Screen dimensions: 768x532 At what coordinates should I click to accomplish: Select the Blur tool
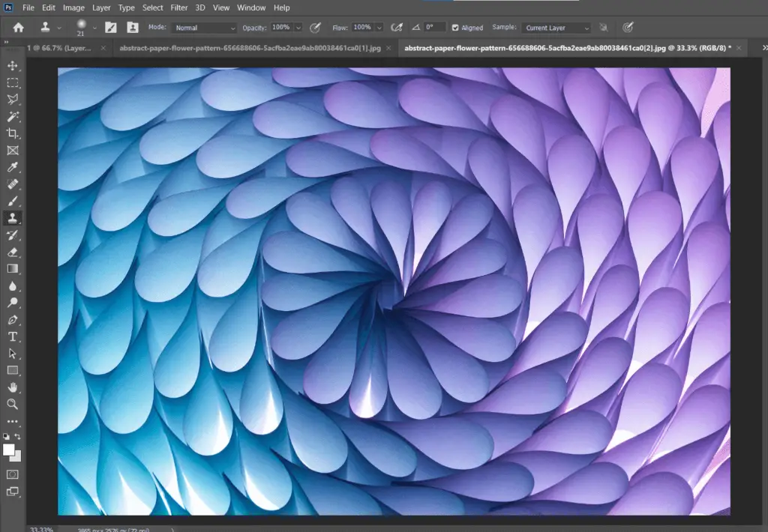[13, 285]
